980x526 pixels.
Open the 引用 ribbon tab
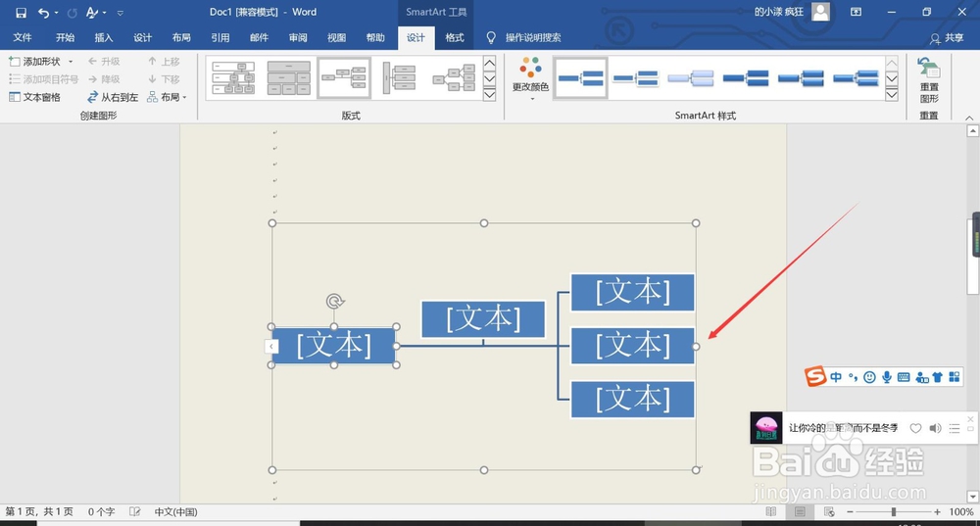click(x=220, y=37)
